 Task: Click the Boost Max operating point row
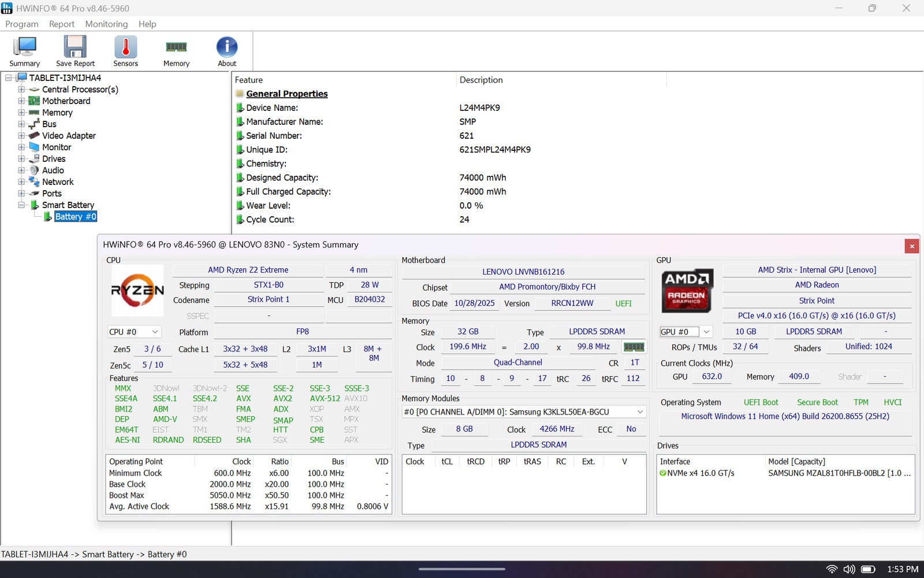(249, 495)
